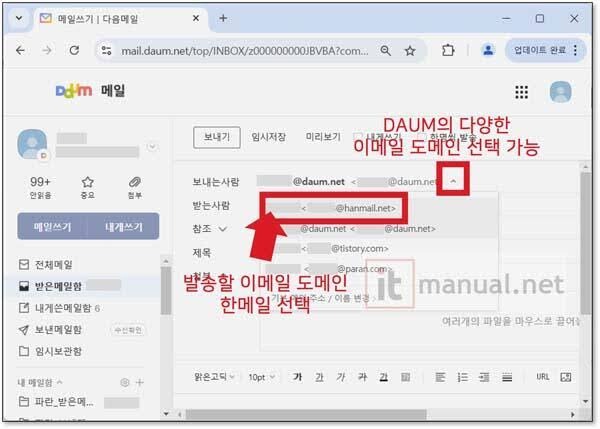This screenshot has width=600, height=429.
Task: Open Daum services grid icon
Action: tap(522, 92)
